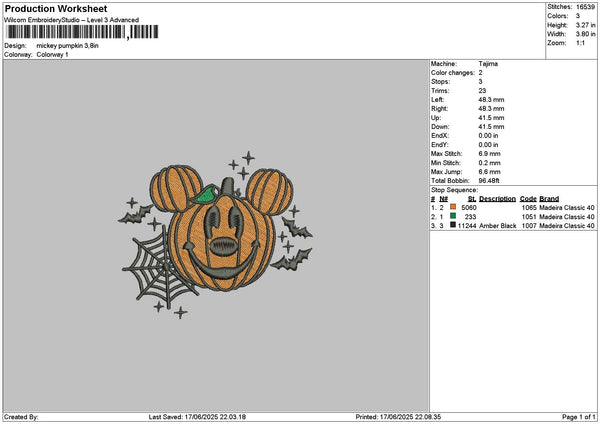Screen dimensions: 600x424
Task: Click the EndX value 0.00 in
Action: click(x=488, y=135)
